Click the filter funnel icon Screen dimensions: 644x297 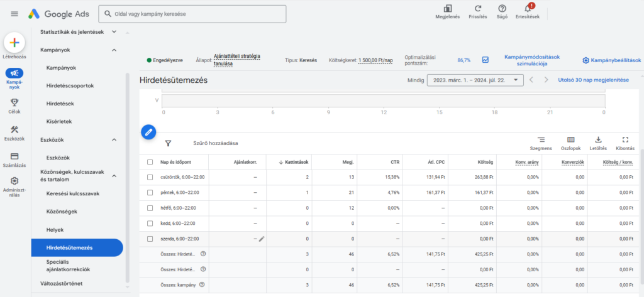click(x=168, y=143)
